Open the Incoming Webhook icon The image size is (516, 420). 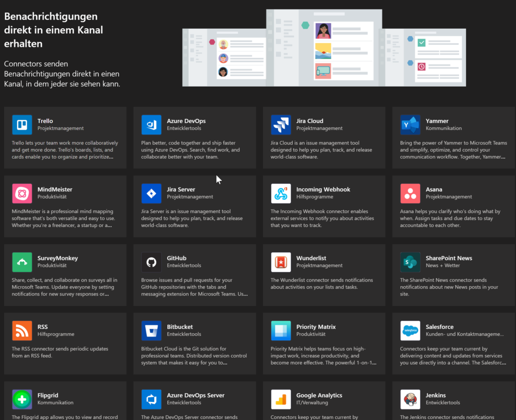281,193
